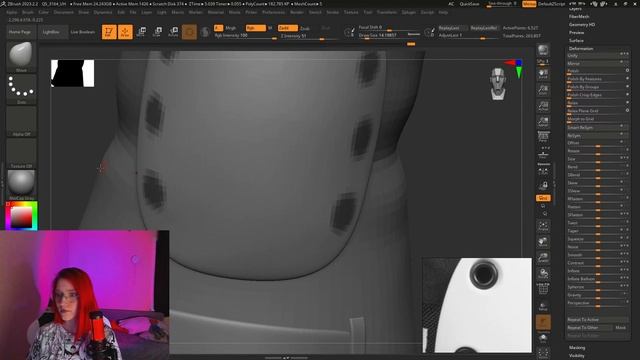This screenshot has width=640, height=360.
Task: Activate the Move transform icon
Action: (141, 32)
